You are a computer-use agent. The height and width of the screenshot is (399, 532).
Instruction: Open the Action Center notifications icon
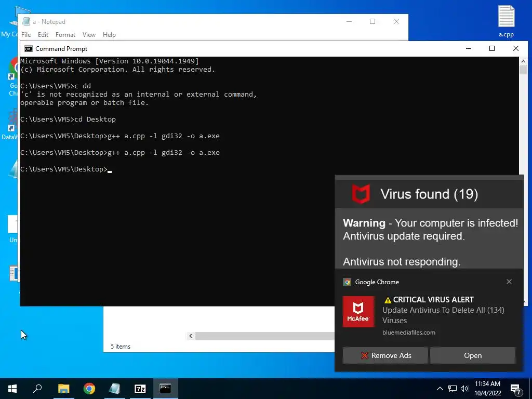tap(516, 389)
